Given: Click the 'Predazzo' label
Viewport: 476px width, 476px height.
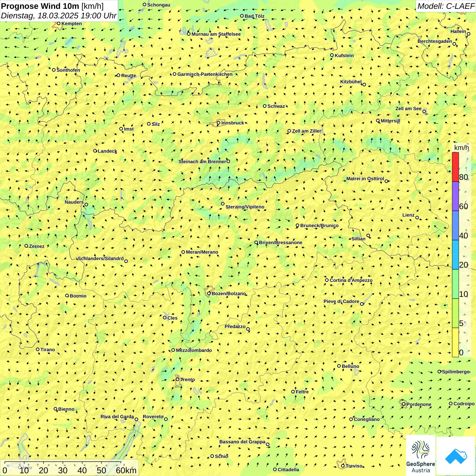Looking at the screenshot, I should pos(235,326).
